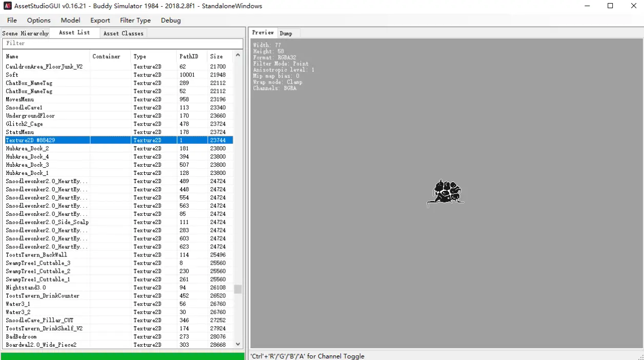Viewport: 644px width, 360px height.
Task: Select the SnoodleCave_Pillar_CUT row
Action: coord(118,321)
